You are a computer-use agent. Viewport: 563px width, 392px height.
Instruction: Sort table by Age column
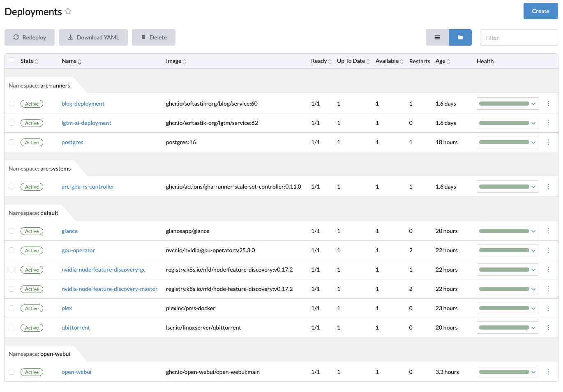pyautogui.click(x=443, y=61)
